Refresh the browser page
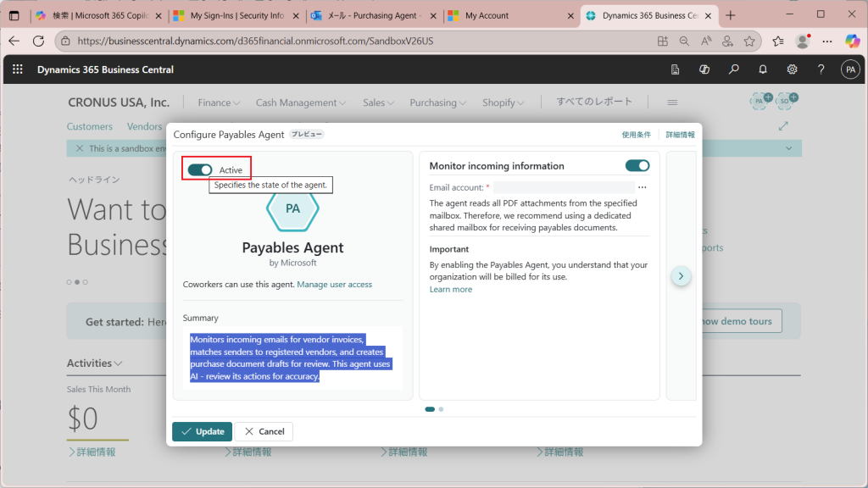 (38, 41)
